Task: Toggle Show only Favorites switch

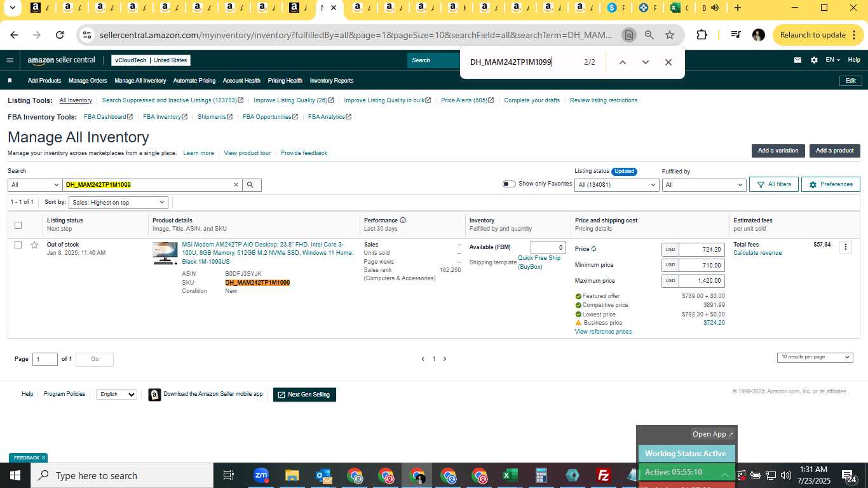Action: 509,184
